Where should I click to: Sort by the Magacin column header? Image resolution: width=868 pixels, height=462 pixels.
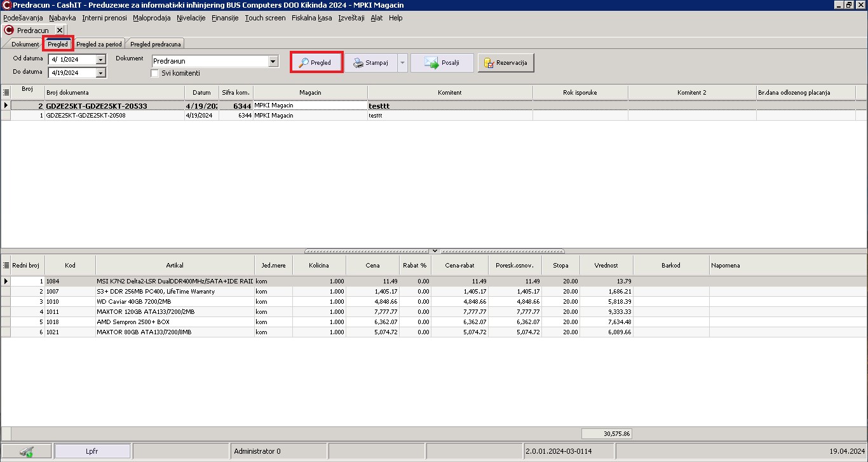[310, 92]
